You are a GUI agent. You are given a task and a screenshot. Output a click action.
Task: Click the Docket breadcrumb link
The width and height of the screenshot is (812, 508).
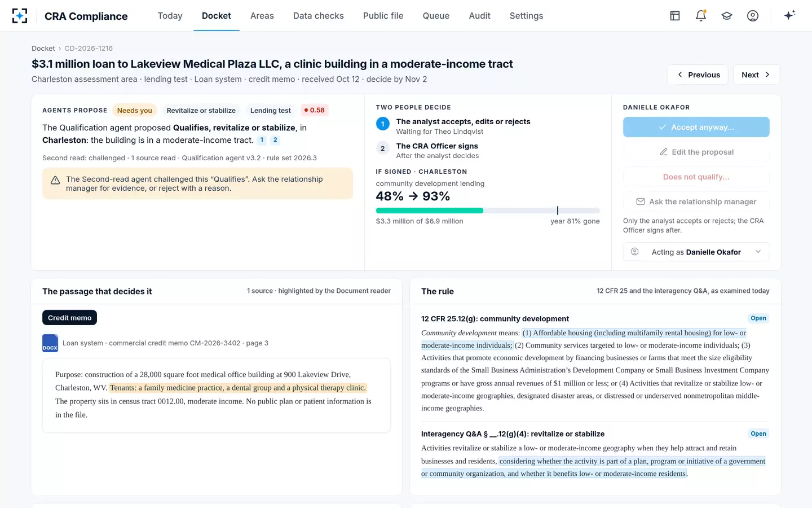pyautogui.click(x=43, y=49)
